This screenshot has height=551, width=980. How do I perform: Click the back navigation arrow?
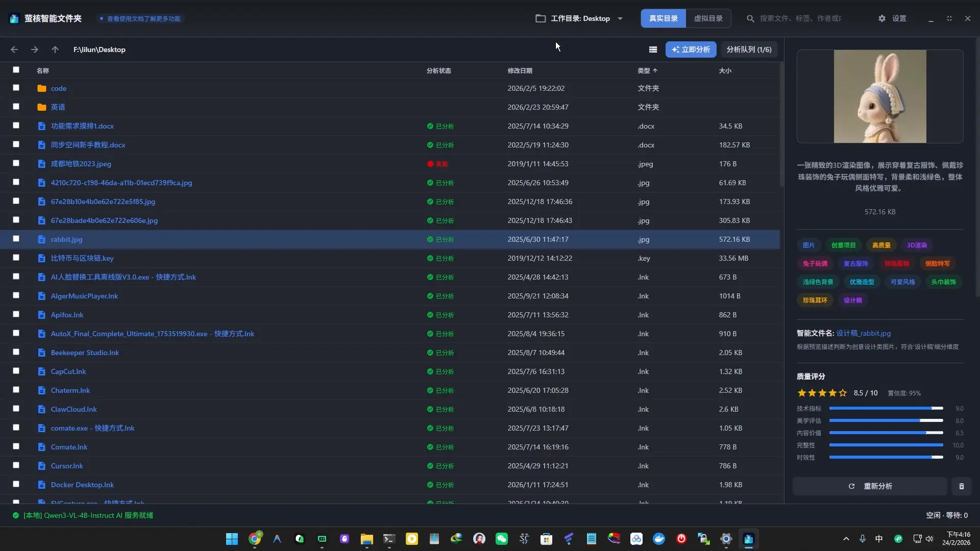pyautogui.click(x=14, y=49)
